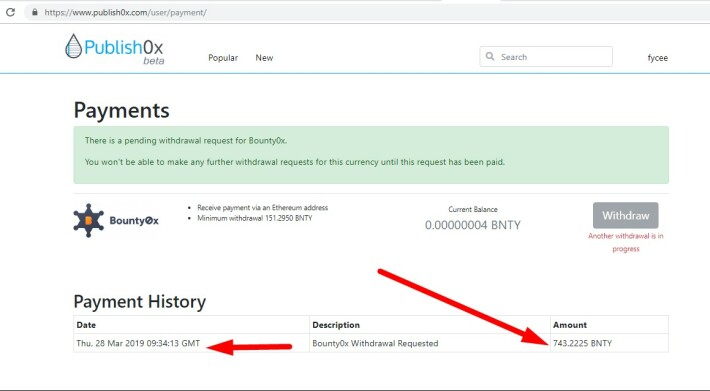This screenshot has width=710, height=391.
Task: Click the Publish0x beta logo
Action: click(115, 49)
